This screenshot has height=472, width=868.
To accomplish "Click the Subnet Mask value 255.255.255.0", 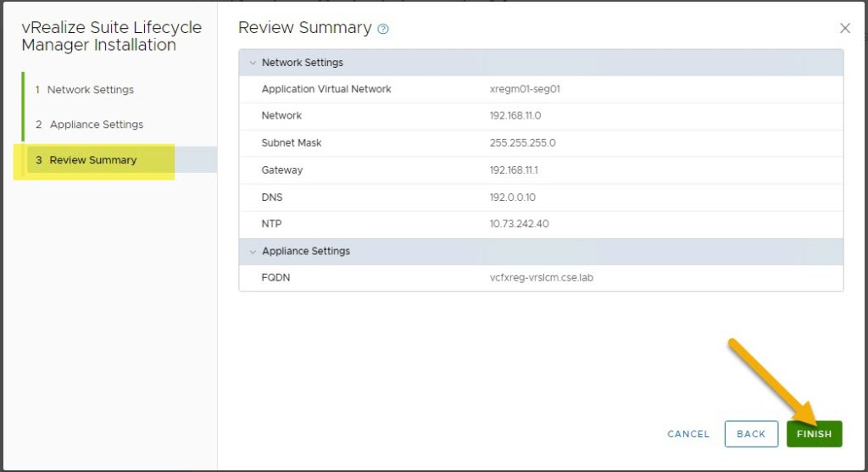I will click(x=522, y=143).
